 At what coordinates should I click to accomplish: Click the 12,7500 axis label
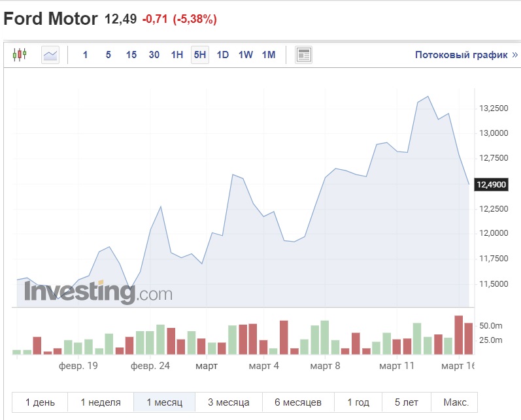click(x=494, y=158)
